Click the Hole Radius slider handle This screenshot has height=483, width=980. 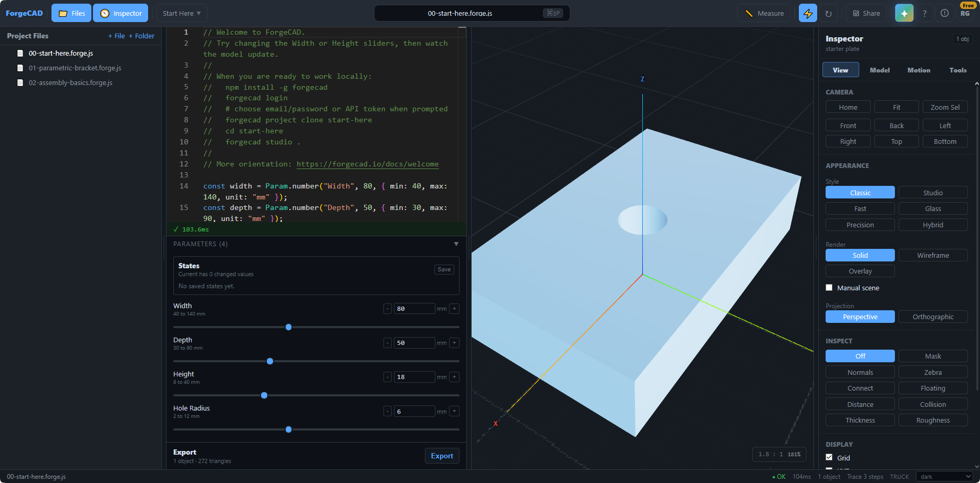288,429
